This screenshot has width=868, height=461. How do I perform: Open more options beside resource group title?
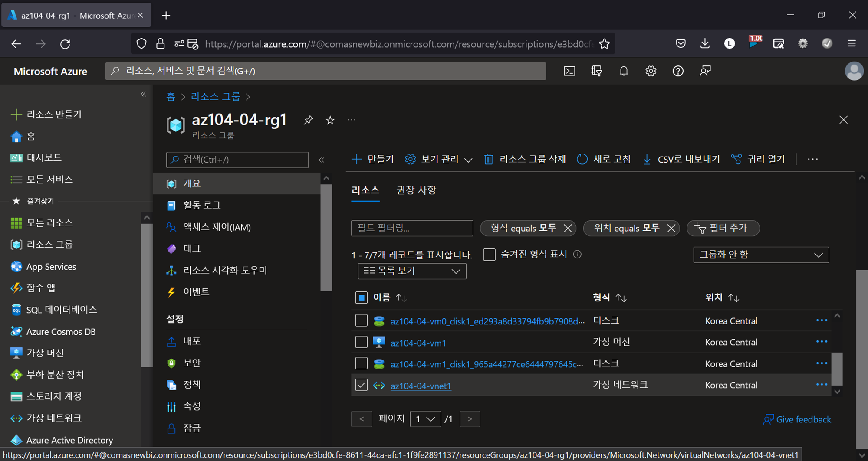352,120
